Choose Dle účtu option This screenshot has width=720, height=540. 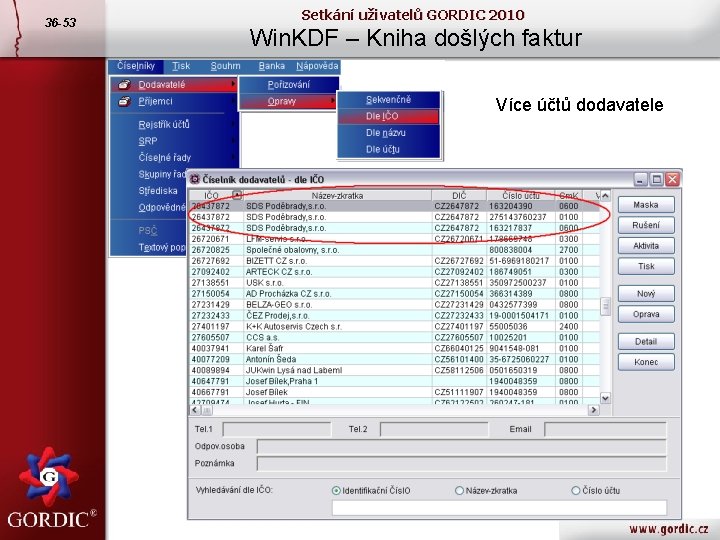coord(388,149)
